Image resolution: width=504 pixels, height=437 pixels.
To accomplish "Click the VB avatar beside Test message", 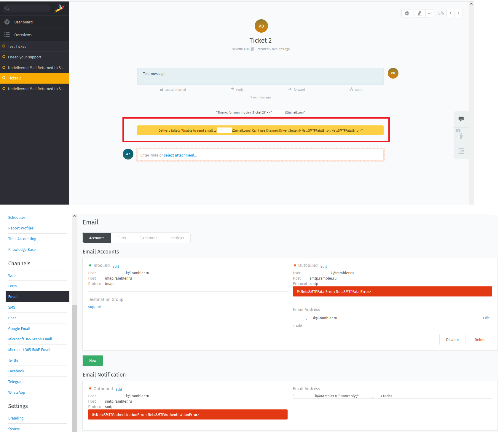I will point(393,73).
